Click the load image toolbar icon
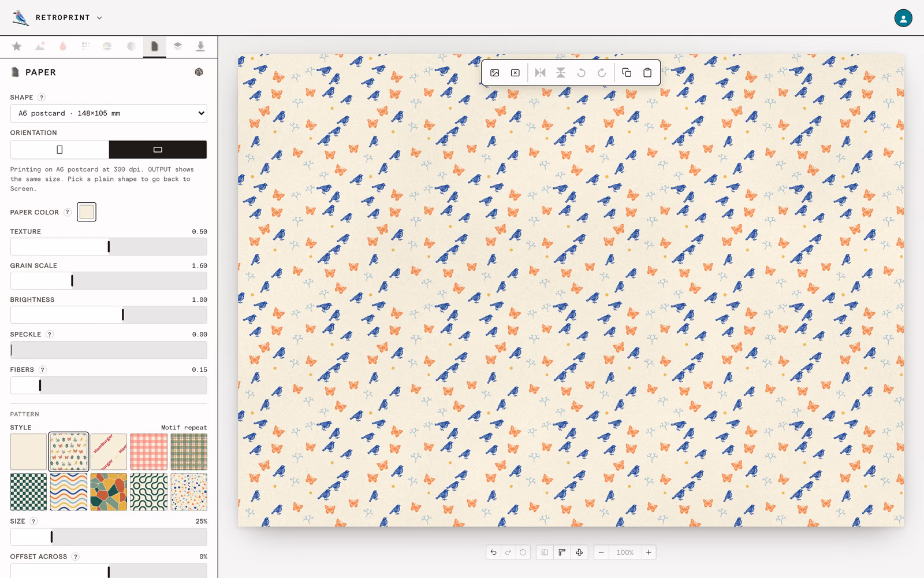This screenshot has width=924, height=578. [x=495, y=73]
